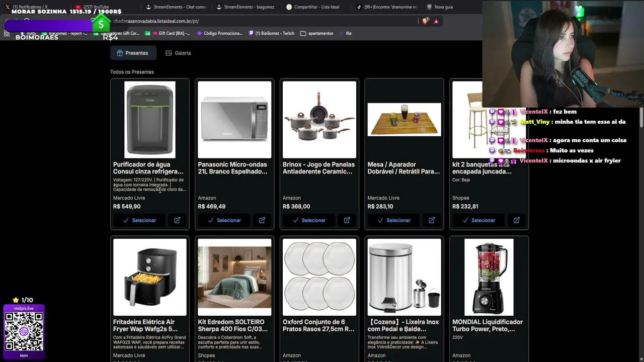
Task: Click "Amazon" under Panasonic Micro-ondas
Action: [x=207, y=198]
